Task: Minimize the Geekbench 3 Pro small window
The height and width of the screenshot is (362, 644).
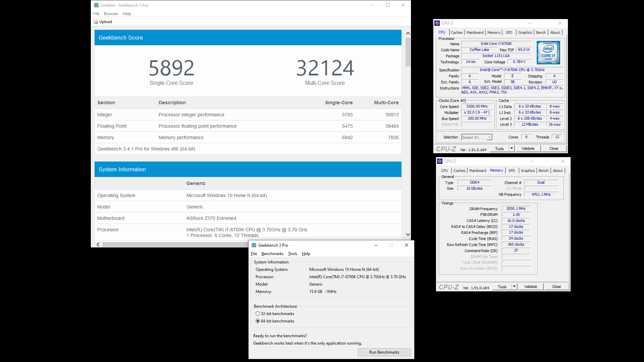Action: [x=376, y=245]
